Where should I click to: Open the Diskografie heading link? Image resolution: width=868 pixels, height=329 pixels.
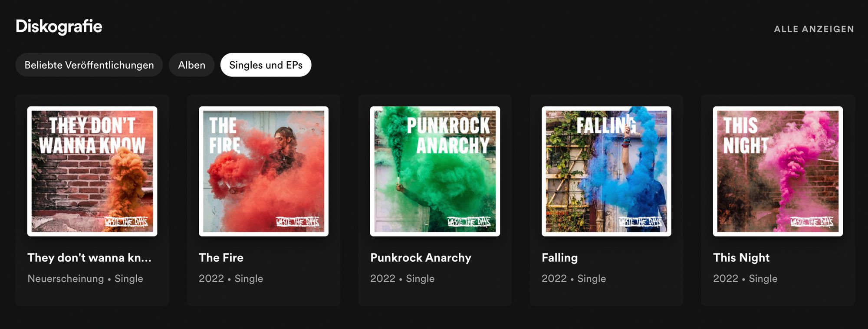59,26
